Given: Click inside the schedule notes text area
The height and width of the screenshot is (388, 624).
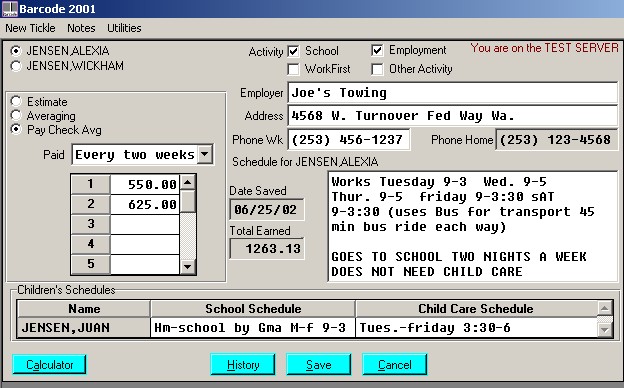Looking at the screenshot, I should (x=473, y=227).
